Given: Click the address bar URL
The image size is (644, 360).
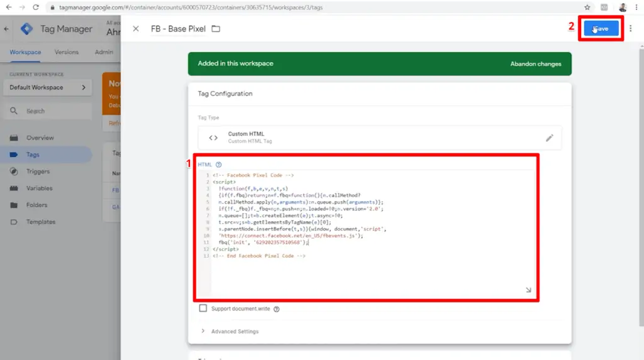Looking at the screenshot, I should 191,8.
